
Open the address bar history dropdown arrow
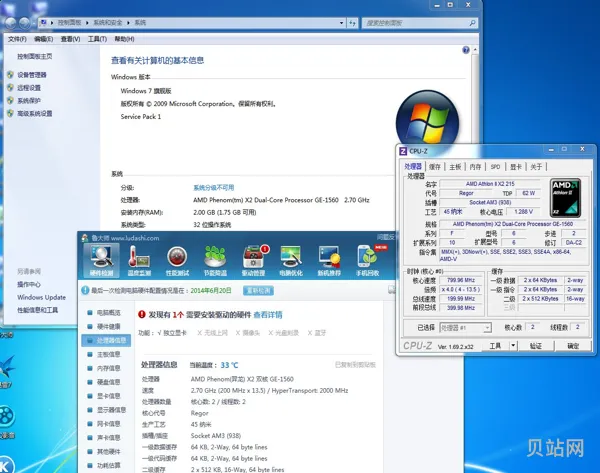pos(341,23)
